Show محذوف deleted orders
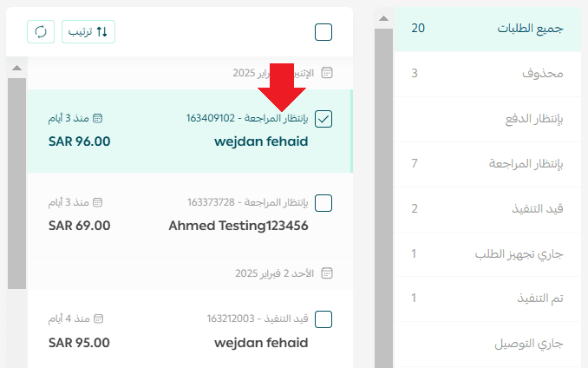Screen dimensions: 588x368 [x=489, y=74]
